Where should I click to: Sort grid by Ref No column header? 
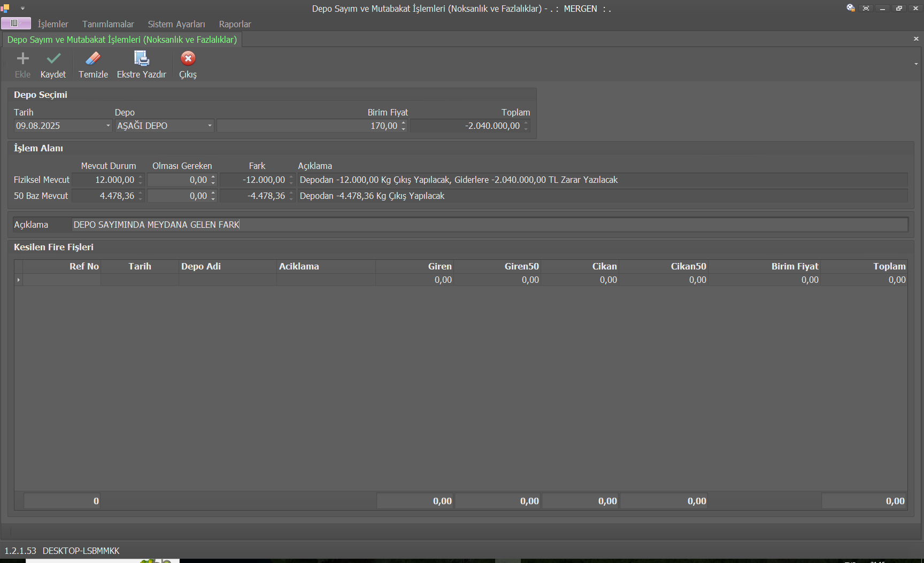pyautogui.click(x=84, y=266)
